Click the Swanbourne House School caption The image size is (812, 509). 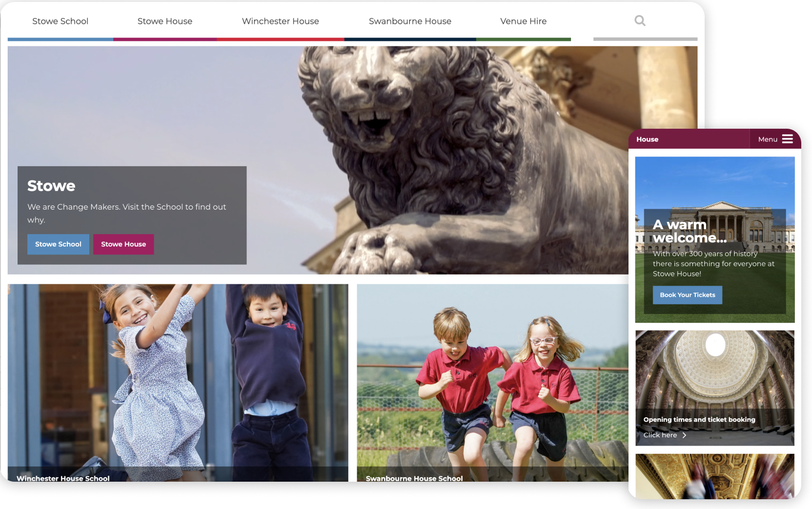[414, 478]
